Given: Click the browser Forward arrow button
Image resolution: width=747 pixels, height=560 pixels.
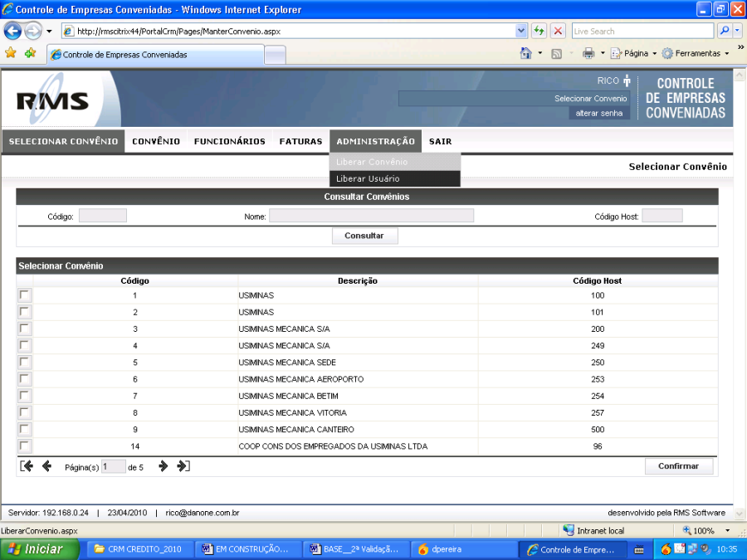Looking at the screenshot, I should [x=33, y=32].
